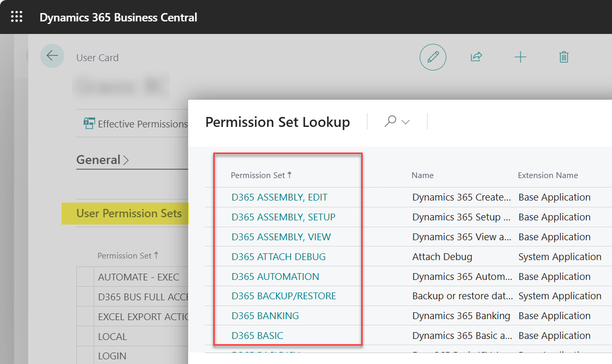Click the row selector beside LOCAL
The height and width of the screenshot is (364, 612).
[x=85, y=336]
